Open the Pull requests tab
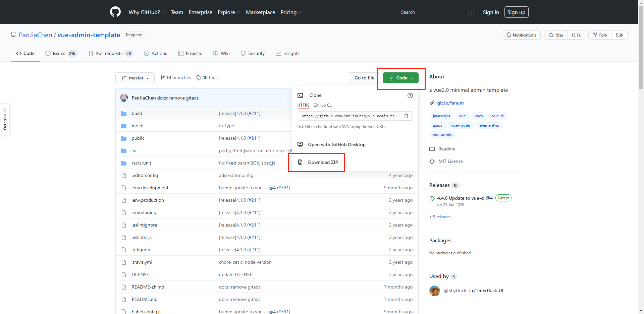The height and width of the screenshot is (314, 644). [111, 53]
